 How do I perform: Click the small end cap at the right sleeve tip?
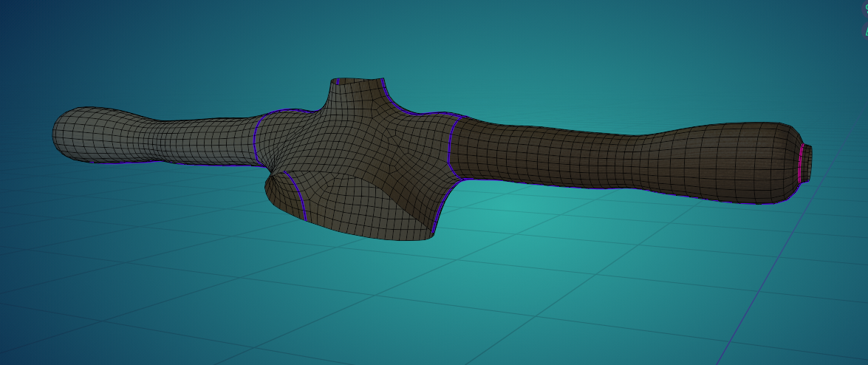coord(808,163)
